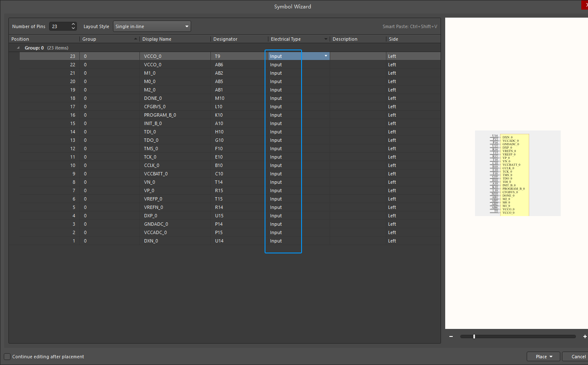Image resolution: width=588 pixels, height=365 pixels.
Task: Click designator cell R14
Action: 239,207
